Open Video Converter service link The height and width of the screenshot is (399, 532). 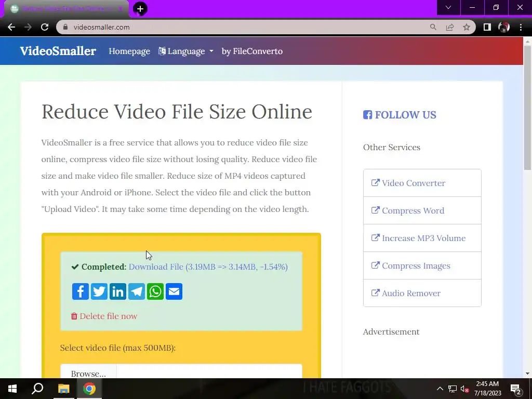(422, 183)
